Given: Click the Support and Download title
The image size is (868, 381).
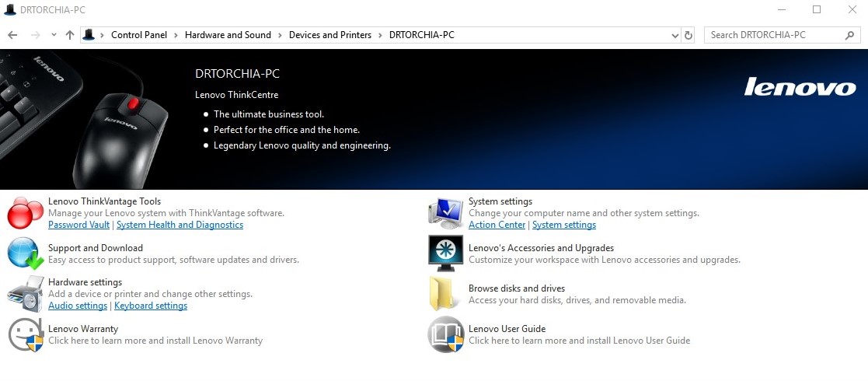Looking at the screenshot, I should tap(96, 248).
